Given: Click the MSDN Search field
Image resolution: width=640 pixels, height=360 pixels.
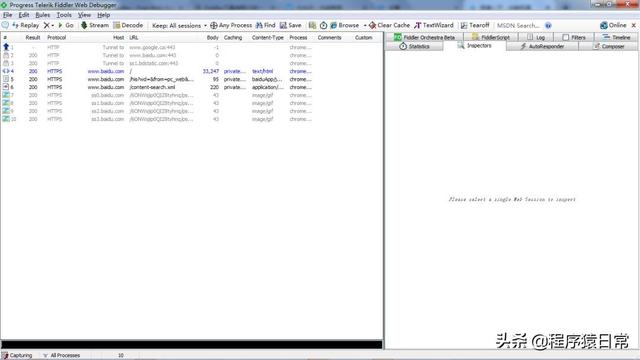Looking at the screenshot, I should coord(518,25).
